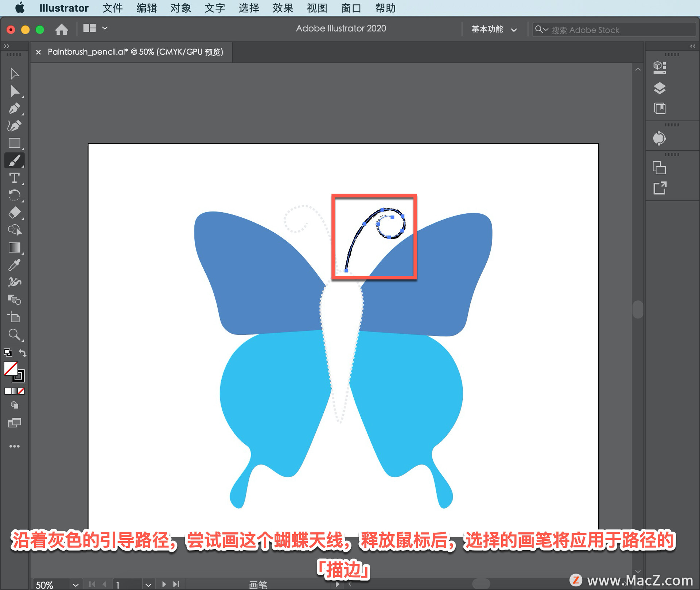Open the Libraries panel icon
This screenshot has width=700, height=590.
point(660,108)
